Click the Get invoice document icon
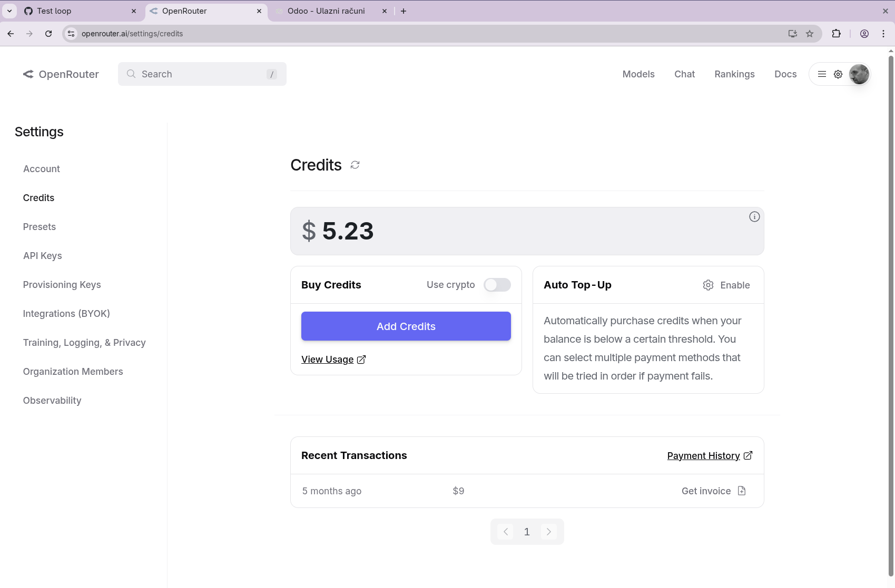 [742, 491]
